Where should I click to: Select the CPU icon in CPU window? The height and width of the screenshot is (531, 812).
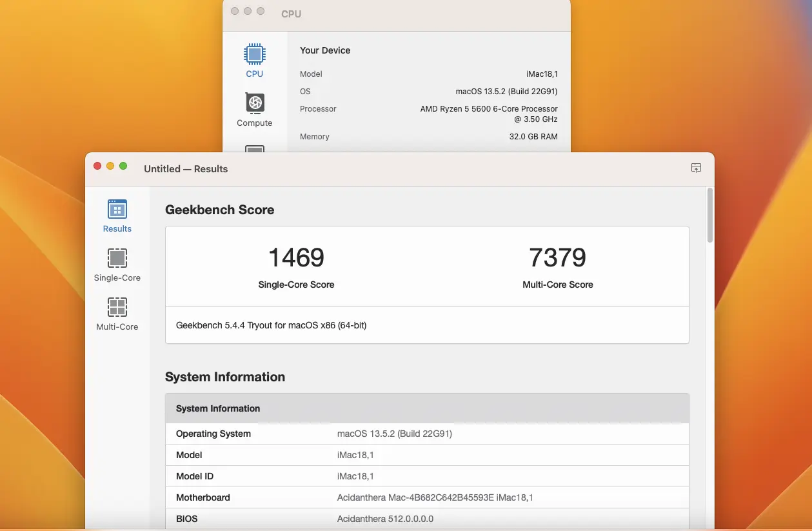point(254,54)
